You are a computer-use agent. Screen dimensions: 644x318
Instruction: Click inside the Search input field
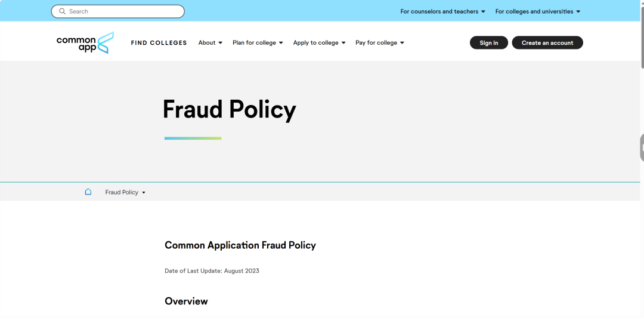click(118, 11)
